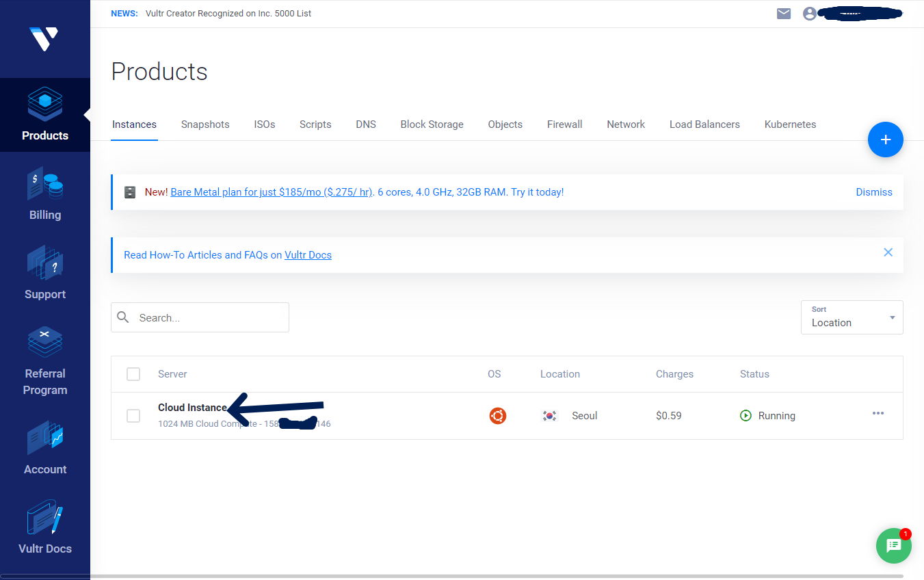This screenshot has height=580, width=924.
Task: Click the Status column header
Action: click(x=754, y=374)
